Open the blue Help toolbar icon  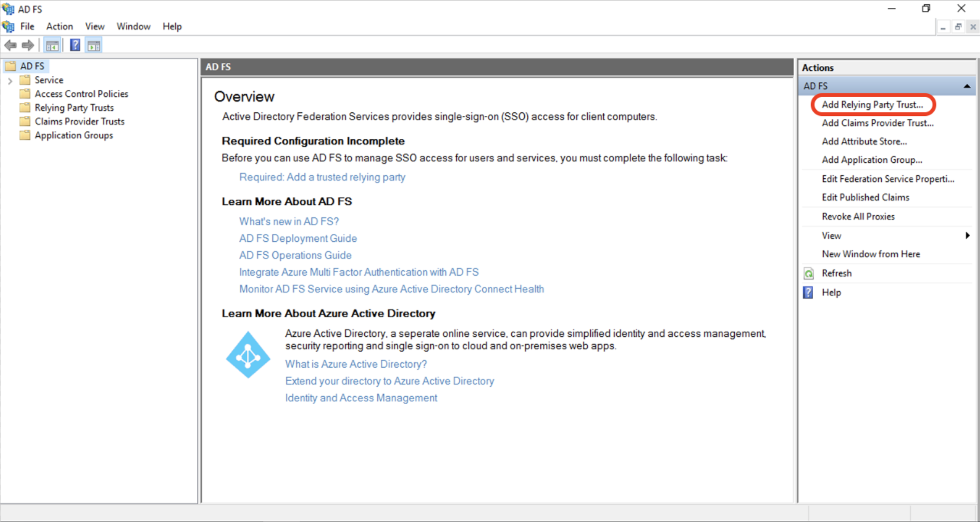[75, 45]
